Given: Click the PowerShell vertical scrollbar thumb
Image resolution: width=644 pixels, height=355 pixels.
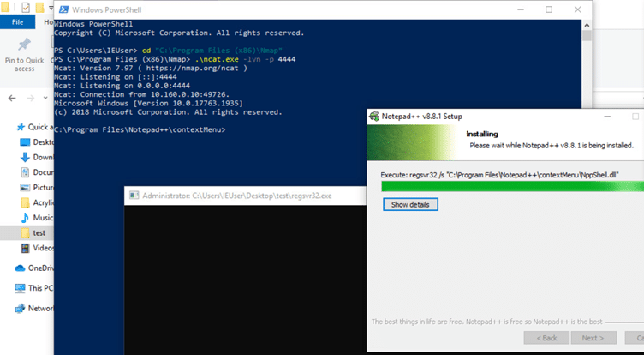Looking at the screenshot, I should (x=587, y=36).
